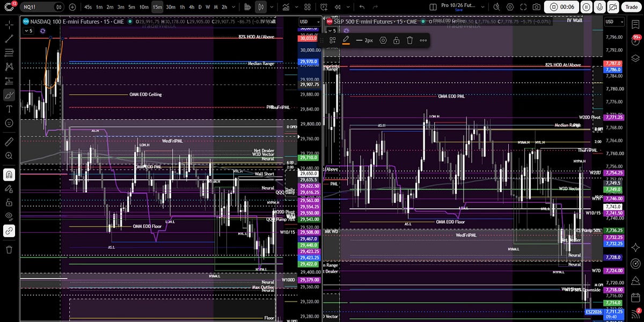The width and height of the screenshot is (644, 322).
Task: Open the Fibonacci tools group
Action: pyautogui.click(x=9, y=53)
